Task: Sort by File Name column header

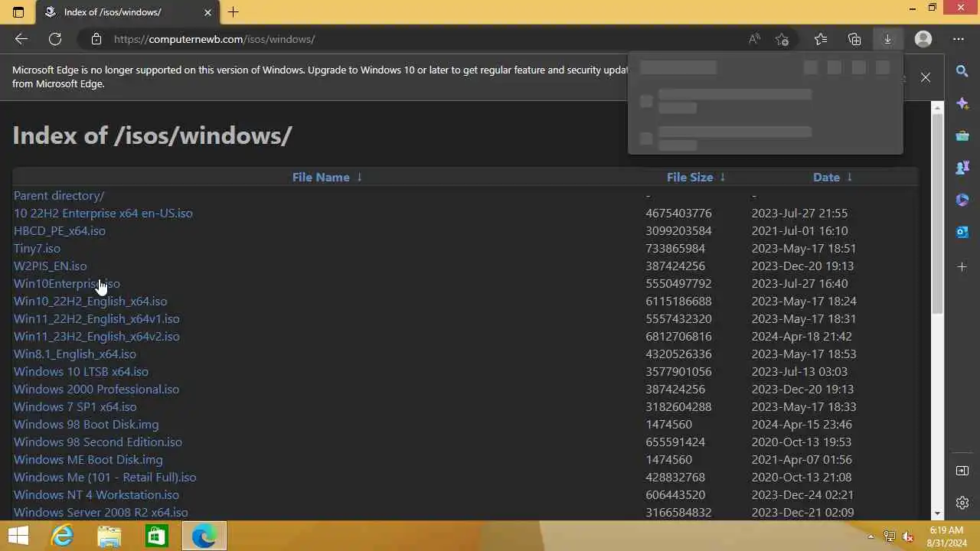Action: (327, 177)
